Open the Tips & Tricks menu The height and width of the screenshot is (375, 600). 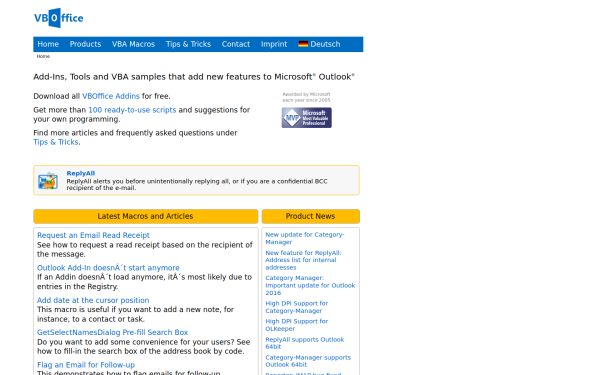coord(188,44)
